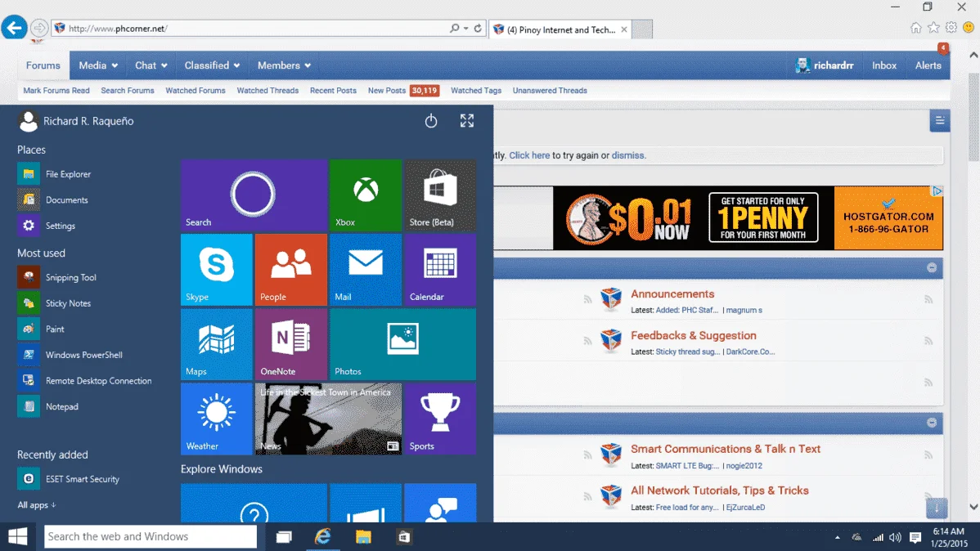
Task: Open Store icon on the taskbar
Action: pyautogui.click(x=404, y=536)
